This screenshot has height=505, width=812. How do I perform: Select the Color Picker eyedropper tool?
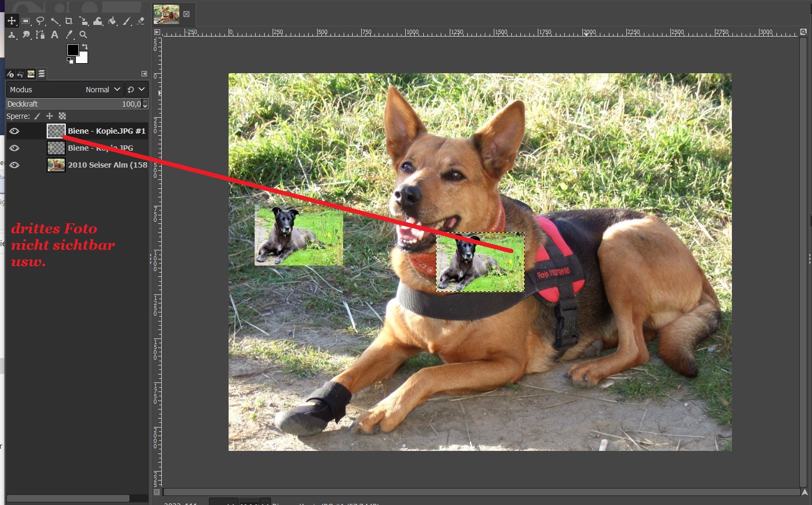coord(69,35)
